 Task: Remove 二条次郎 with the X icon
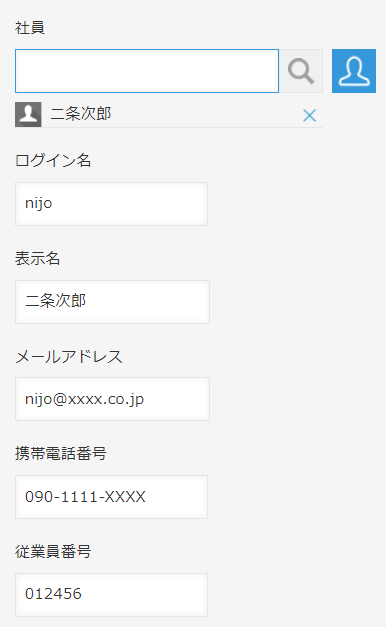(309, 116)
